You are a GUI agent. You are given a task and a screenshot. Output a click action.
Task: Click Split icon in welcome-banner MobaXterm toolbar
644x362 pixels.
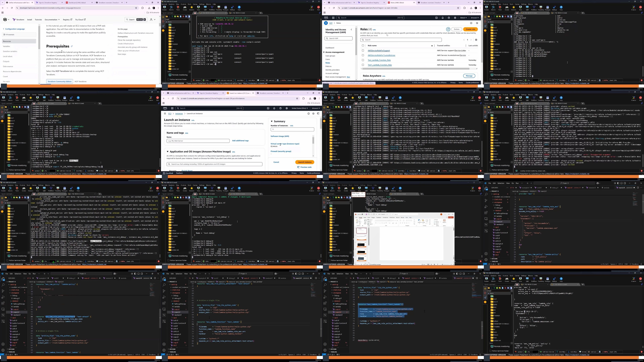click(205, 8)
